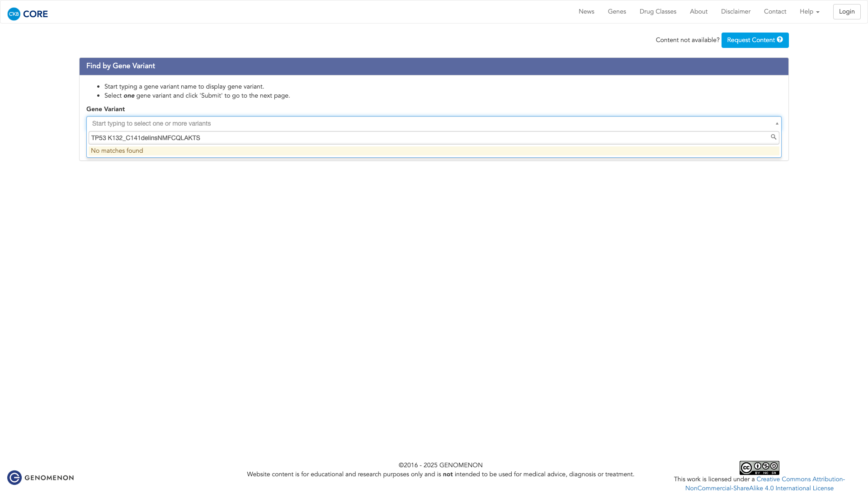
Task: Click the Login button
Action: click(846, 12)
